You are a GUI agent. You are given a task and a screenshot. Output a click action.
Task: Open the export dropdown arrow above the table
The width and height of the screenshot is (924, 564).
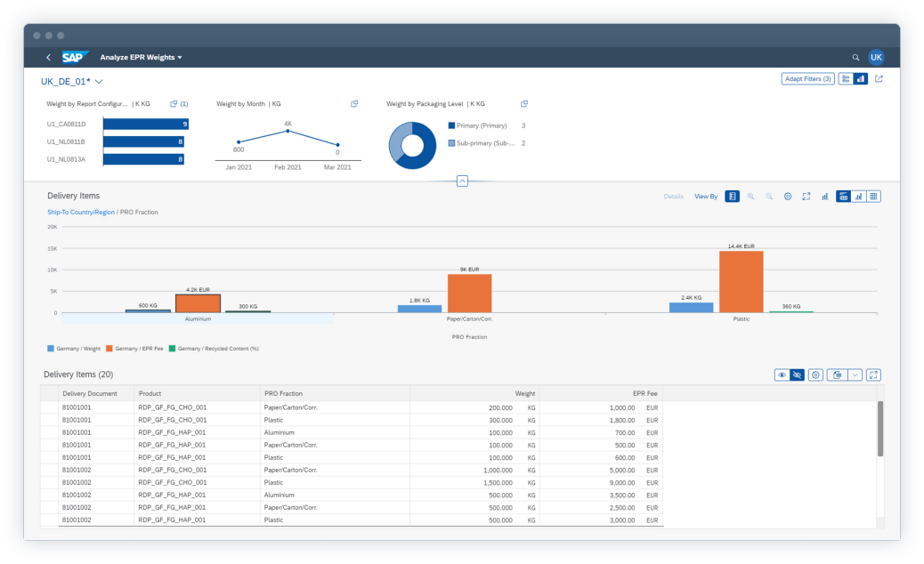(855, 375)
